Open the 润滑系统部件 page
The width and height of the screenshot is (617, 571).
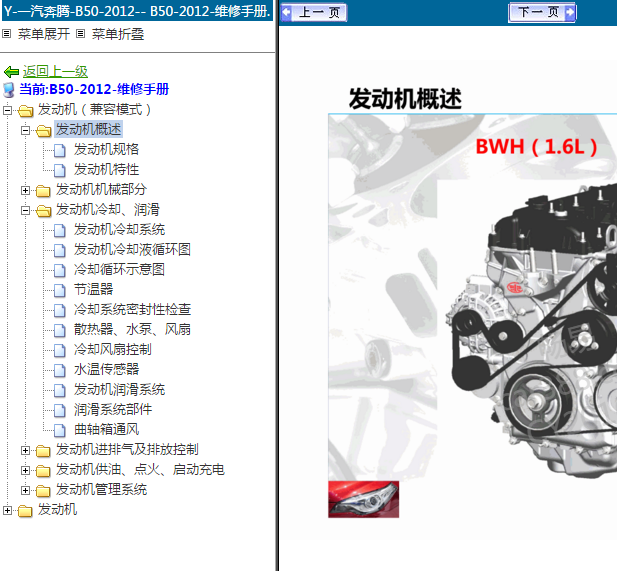point(113,409)
